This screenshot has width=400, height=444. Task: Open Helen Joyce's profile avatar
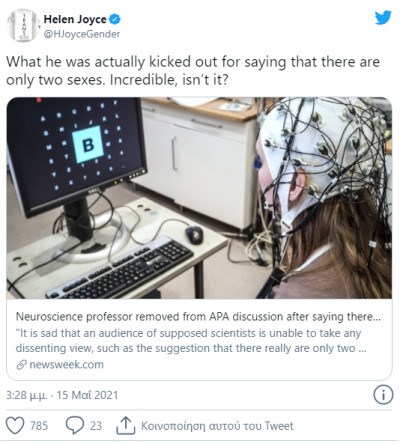(x=24, y=26)
